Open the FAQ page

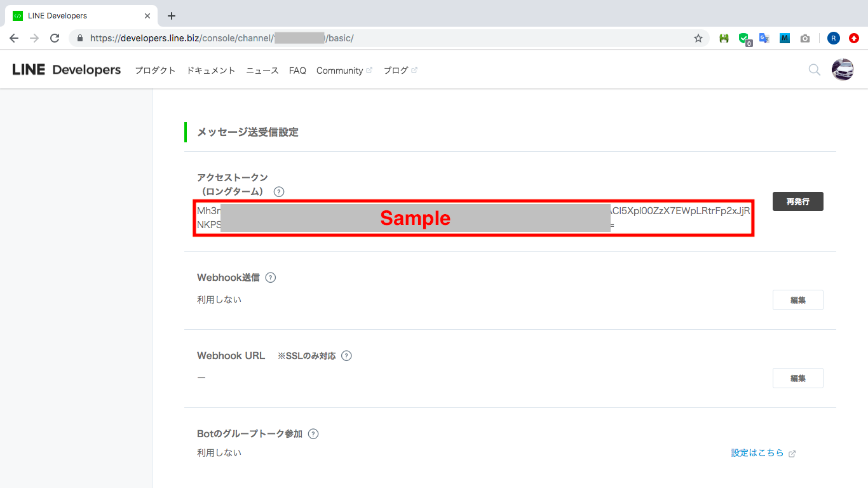(x=297, y=71)
